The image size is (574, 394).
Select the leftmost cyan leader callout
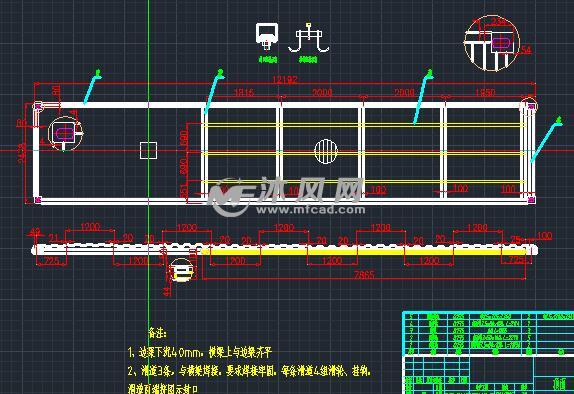point(92,86)
